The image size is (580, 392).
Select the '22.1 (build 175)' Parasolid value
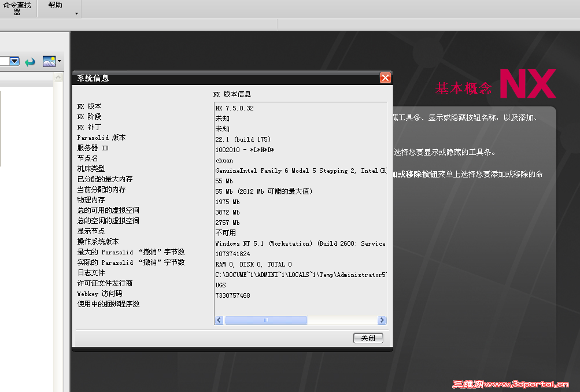tap(243, 139)
